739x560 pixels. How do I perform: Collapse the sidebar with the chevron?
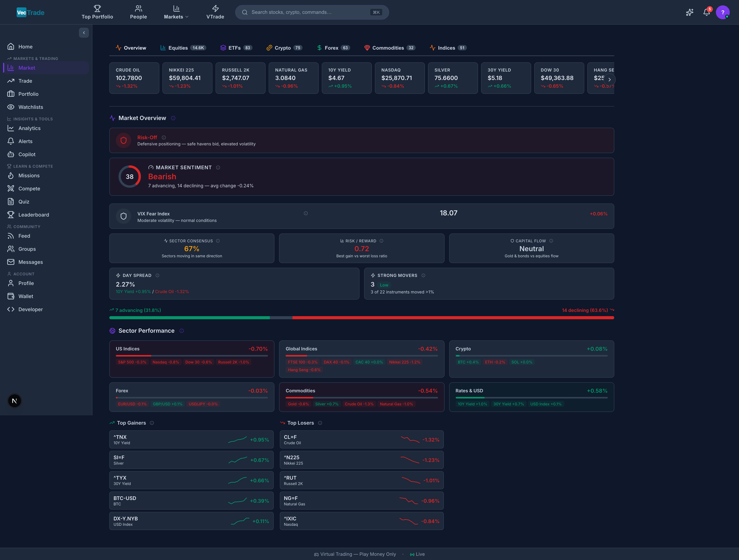[84, 33]
